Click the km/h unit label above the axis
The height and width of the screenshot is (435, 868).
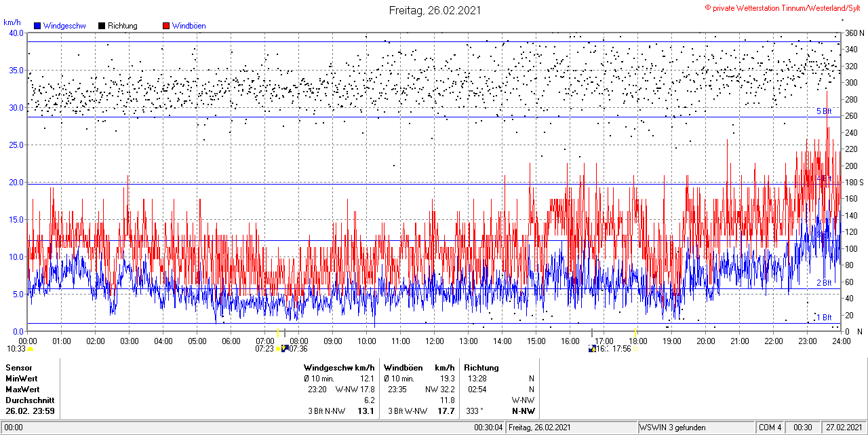pos(13,22)
